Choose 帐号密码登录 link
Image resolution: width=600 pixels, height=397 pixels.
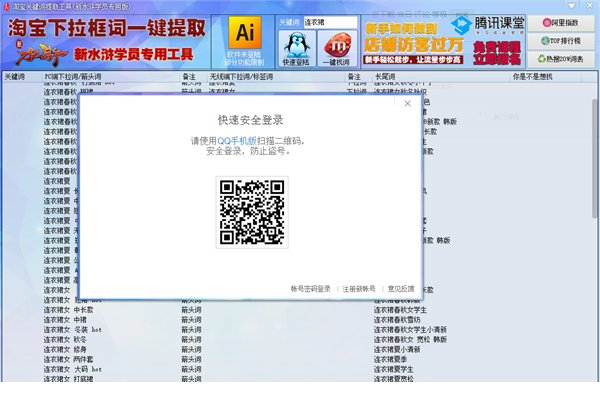(x=310, y=289)
